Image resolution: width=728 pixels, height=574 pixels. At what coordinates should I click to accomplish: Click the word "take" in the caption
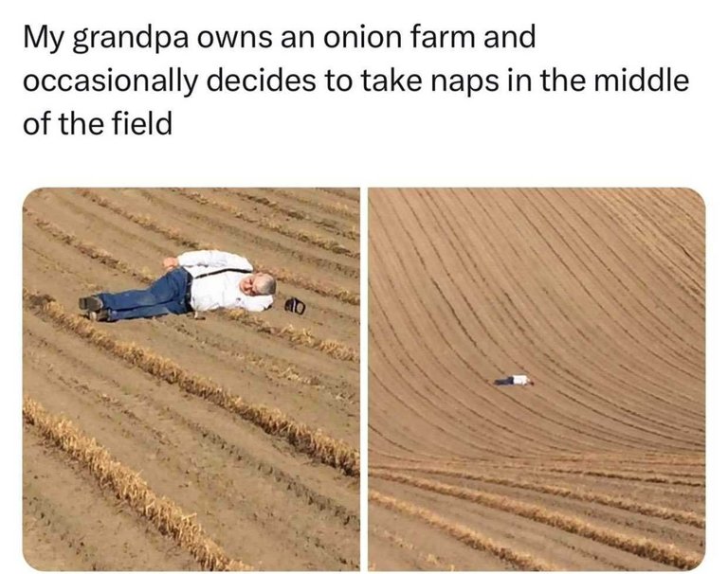[391, 81]
